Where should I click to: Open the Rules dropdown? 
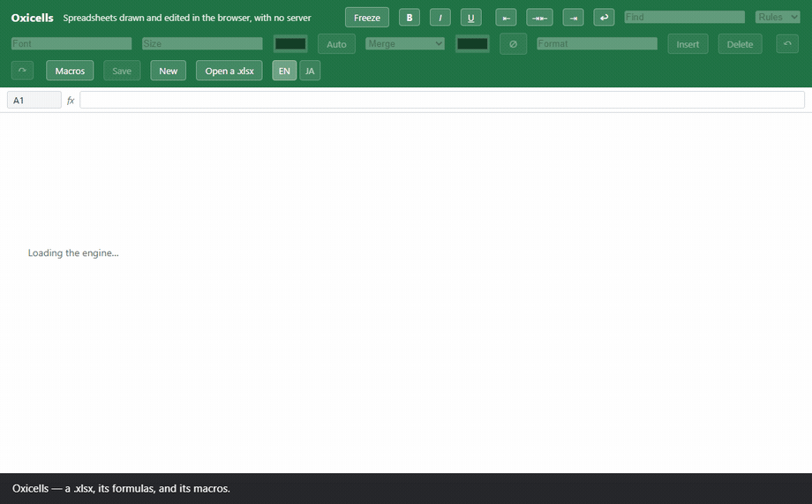(778, 17)
